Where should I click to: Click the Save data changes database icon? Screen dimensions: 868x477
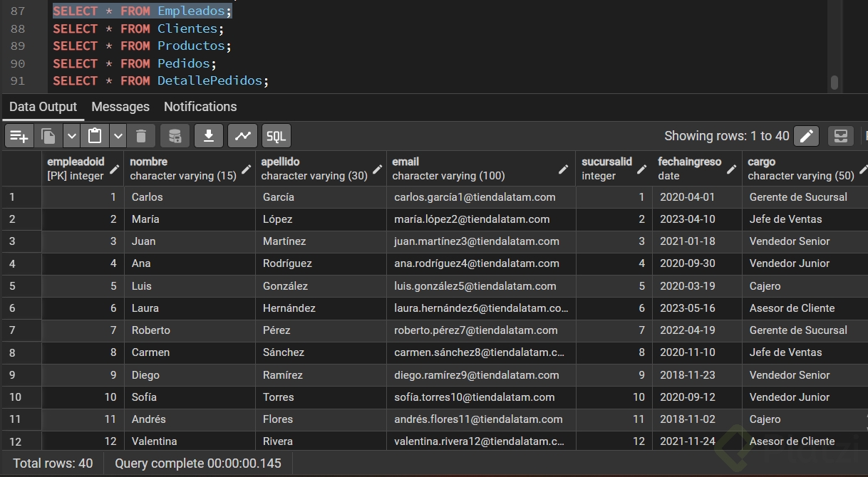(175, 136)
